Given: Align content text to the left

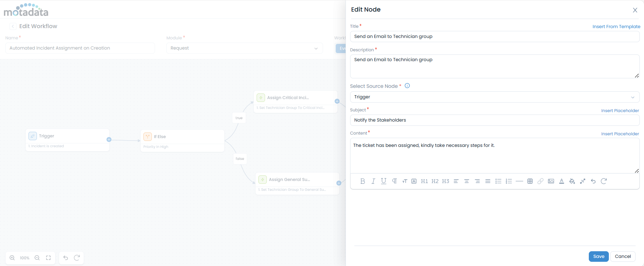Looking at the screenshot, I should 456,181.
